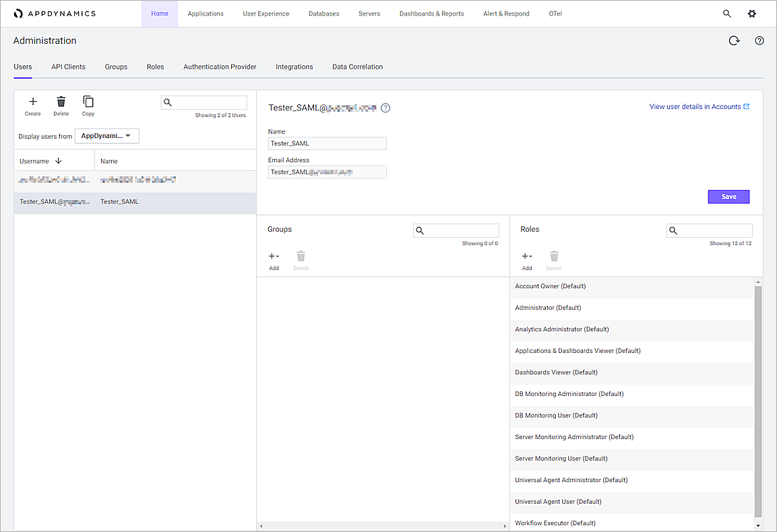The width and height of the screenshot is (777, 532).
Task: Expand the Add dropdown in the Groups panel
Action: coord(274,257)
